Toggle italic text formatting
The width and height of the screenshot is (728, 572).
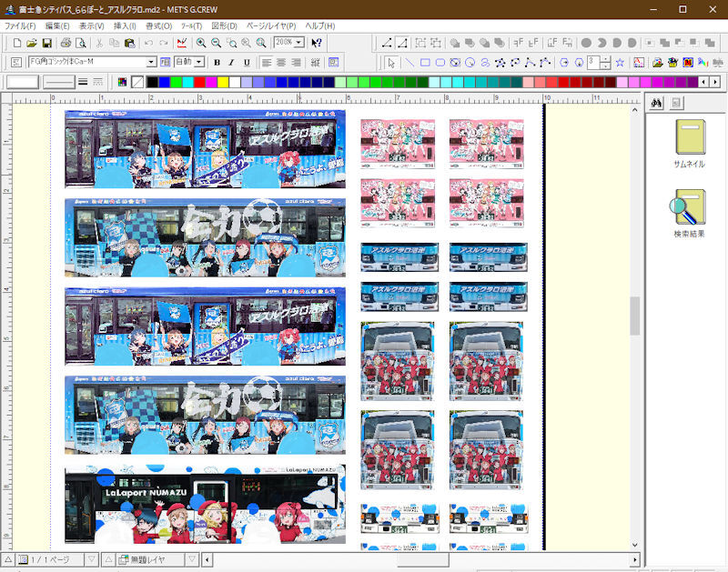tap(232, 63)
